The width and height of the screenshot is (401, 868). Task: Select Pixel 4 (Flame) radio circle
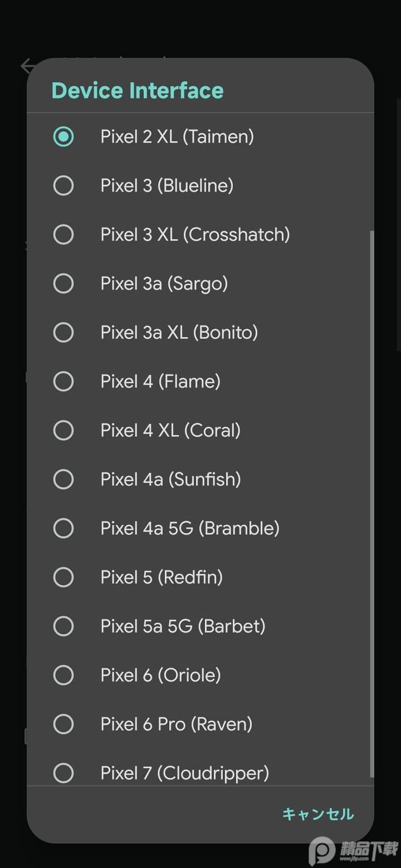[x=63, y=381]
